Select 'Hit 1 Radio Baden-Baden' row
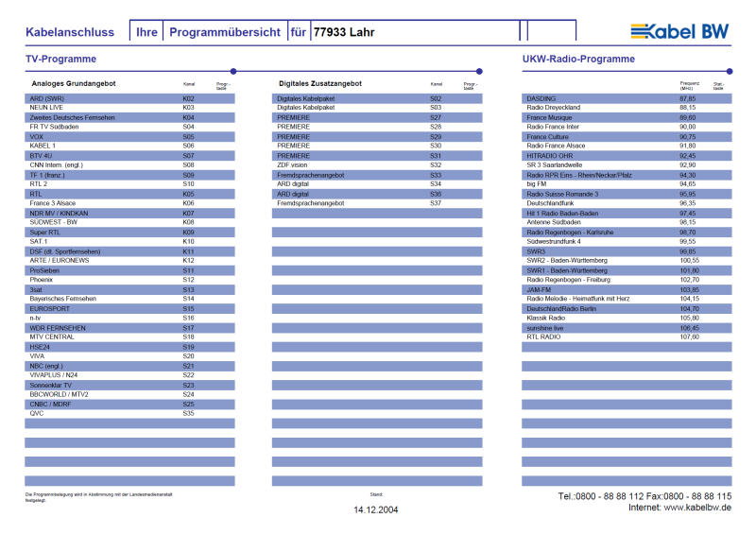The height and width of the screenshot is (535, 756). [627, 214]
